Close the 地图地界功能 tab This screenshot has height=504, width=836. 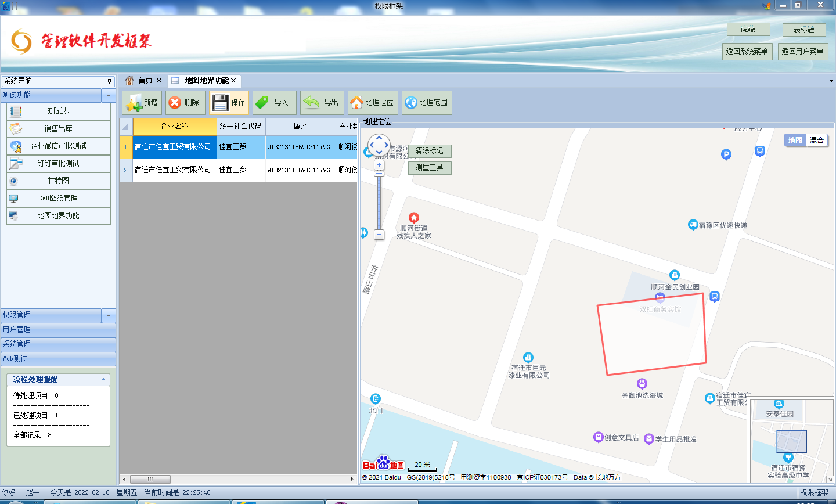tap(233, 81)
